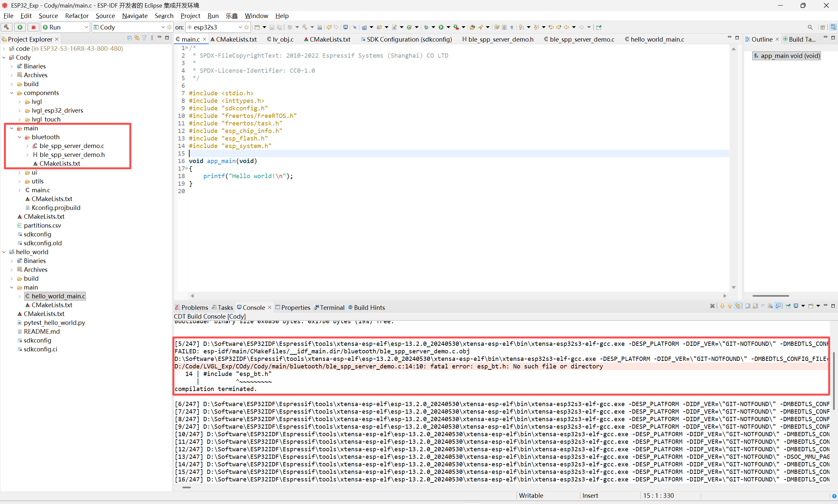Open the Refactor menu
838x504 pixels.
77,16
